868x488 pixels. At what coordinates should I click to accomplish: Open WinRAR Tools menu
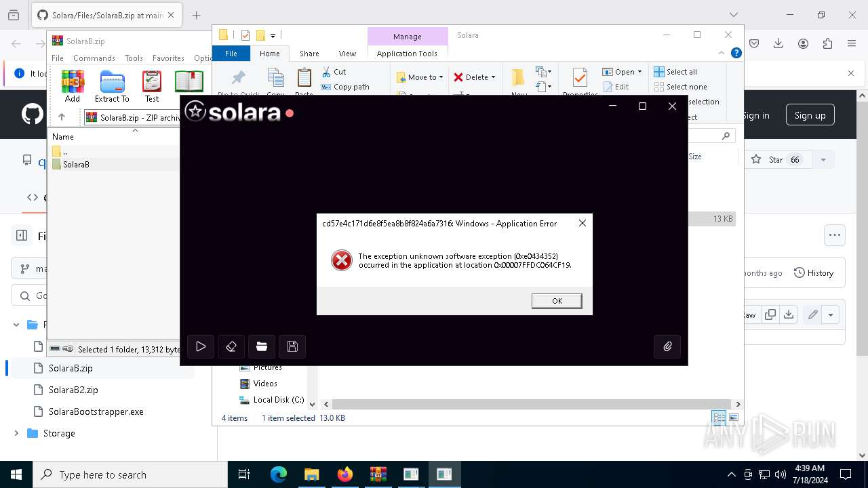[134, 58]
